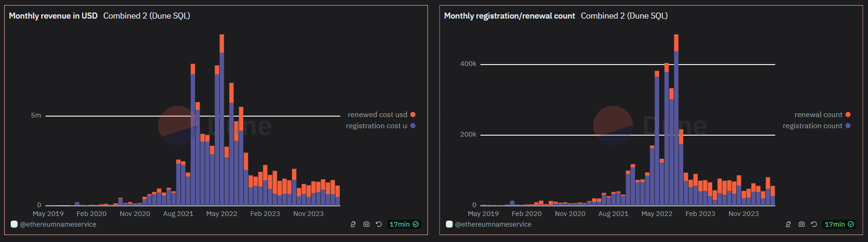868x242 pixels.
Task: Toggle registration cost usd legend series
Action: click(x=376, y=126)
